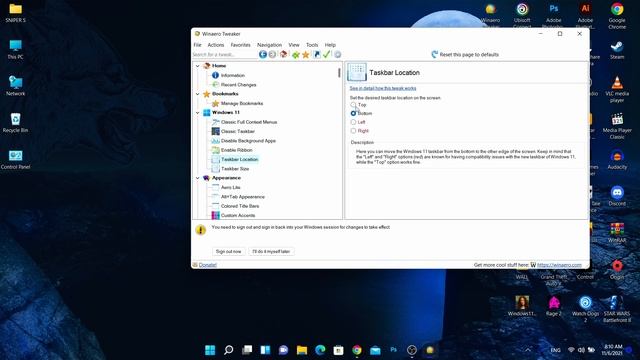The width and height of the screenshot is (640, 360).
Task: Select Manage Bookmarks tree item
Action: (242, 104)
